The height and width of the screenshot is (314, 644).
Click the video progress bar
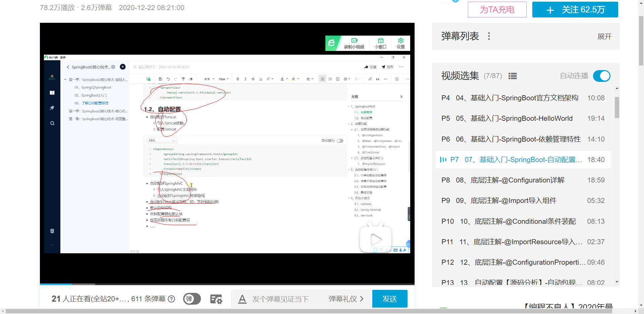[227, 284]
